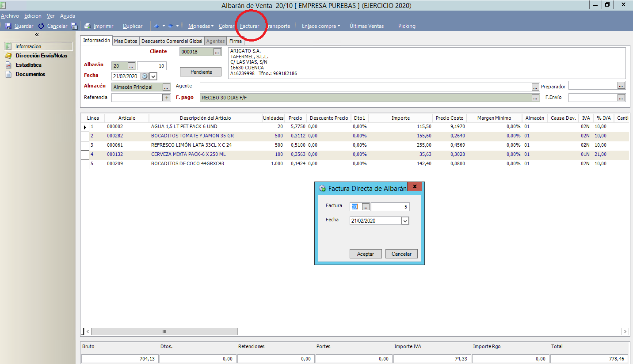
Task: Select row AGUA 1,5 LT PET PACK 6 UND
Action: point(355,126)
